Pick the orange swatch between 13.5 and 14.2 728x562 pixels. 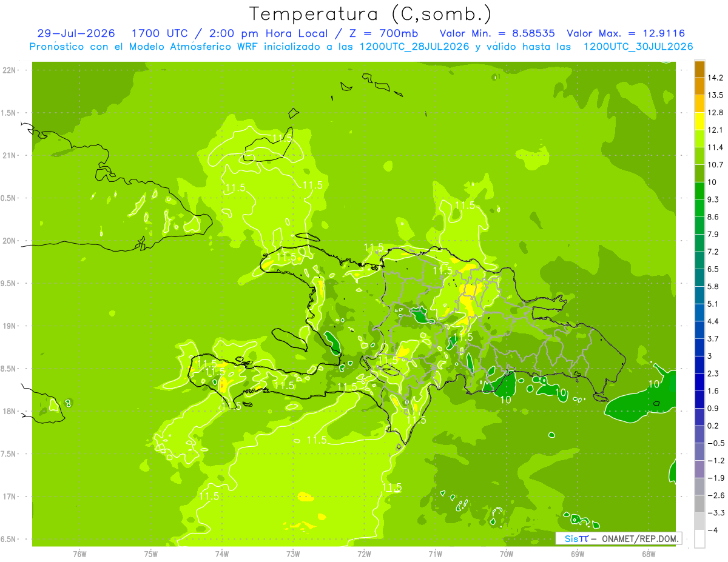tap(699, 87)
